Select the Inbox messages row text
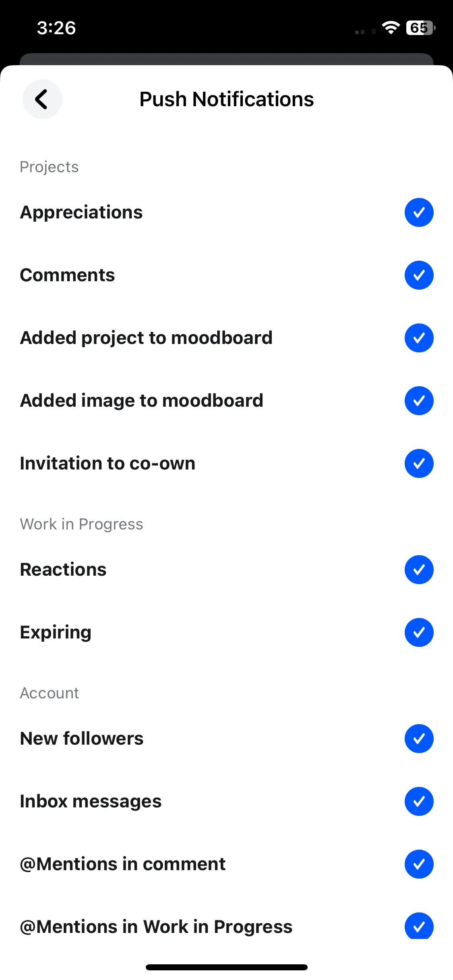The image size is (453, 980). pos(91,801)
